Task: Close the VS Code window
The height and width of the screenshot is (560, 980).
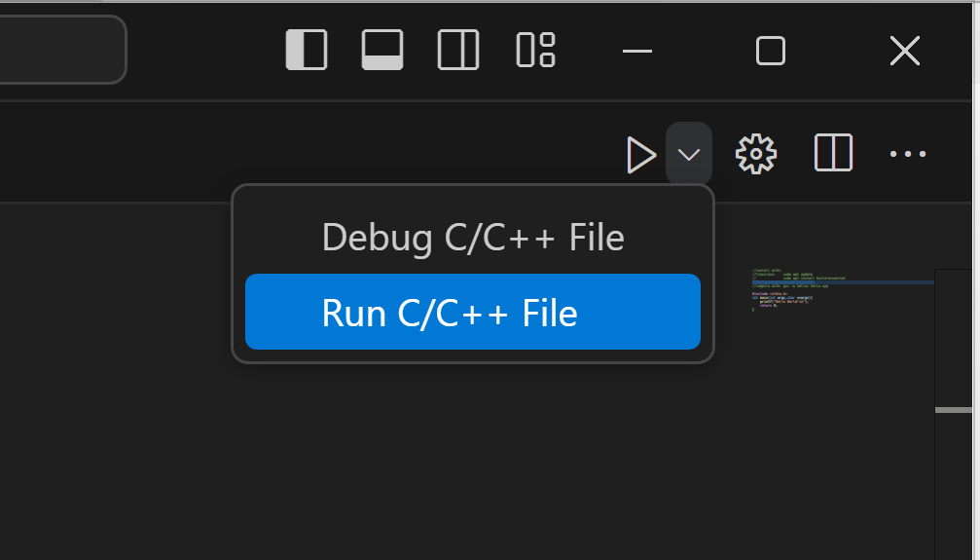Action: click(905, 51)
